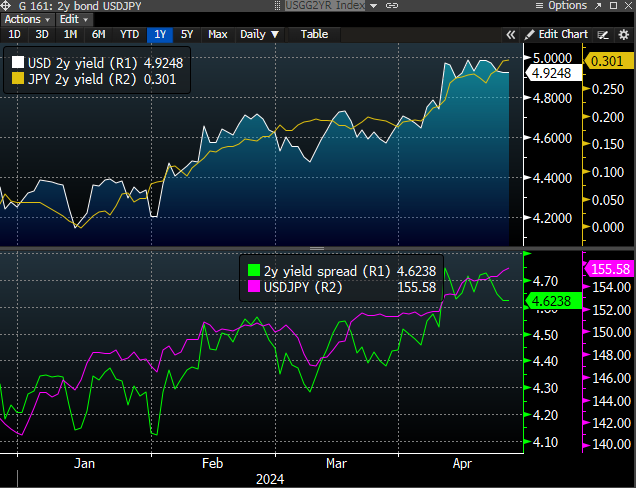Open the Options menu
The width and height of the screenshot is (636, 488).
coord(564,6)
